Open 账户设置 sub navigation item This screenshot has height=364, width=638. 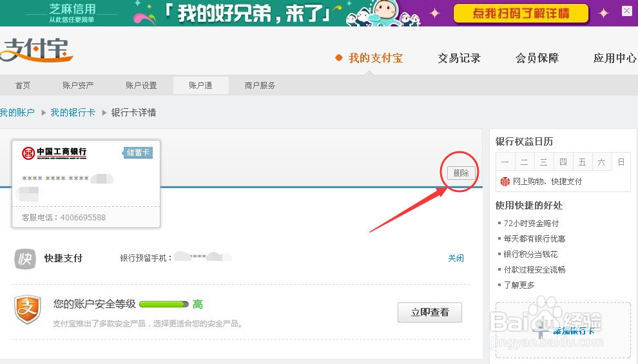(x=141, y=86)
